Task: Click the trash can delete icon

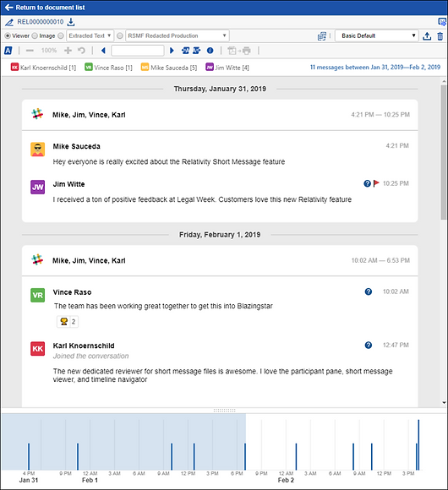Action: tap(440, 36)
